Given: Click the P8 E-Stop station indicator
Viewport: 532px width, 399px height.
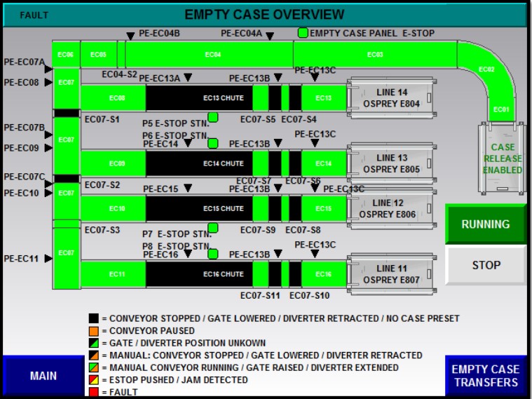Looking at the screenshot, I should [x=213, y=253].
